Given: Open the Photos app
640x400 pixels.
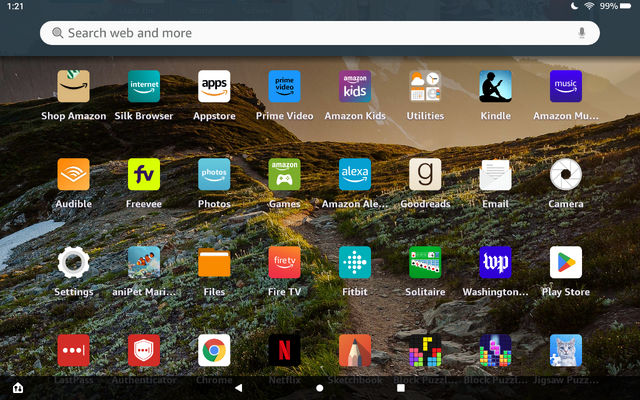Looking at the screenshot, I should (214, 174).
